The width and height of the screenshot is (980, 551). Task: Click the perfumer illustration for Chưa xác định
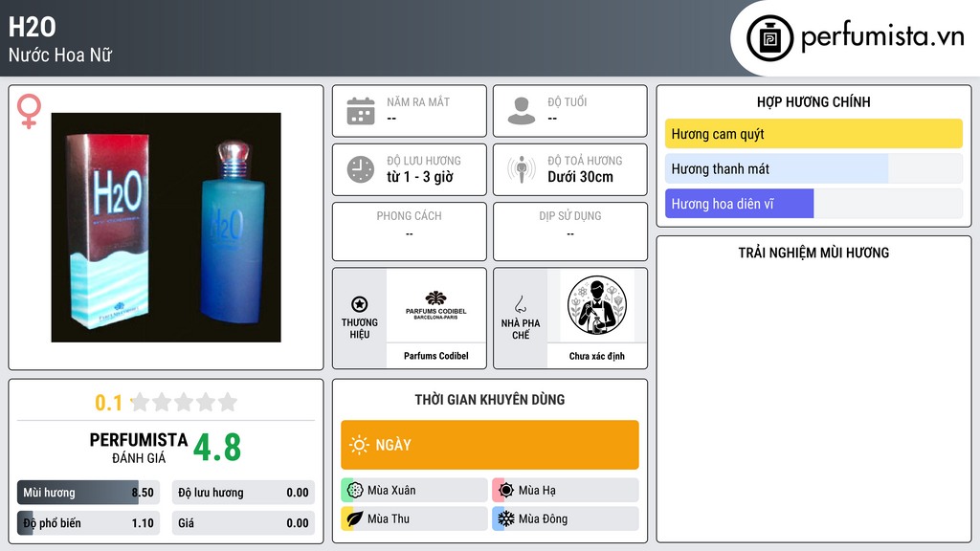tap(597, 305)
